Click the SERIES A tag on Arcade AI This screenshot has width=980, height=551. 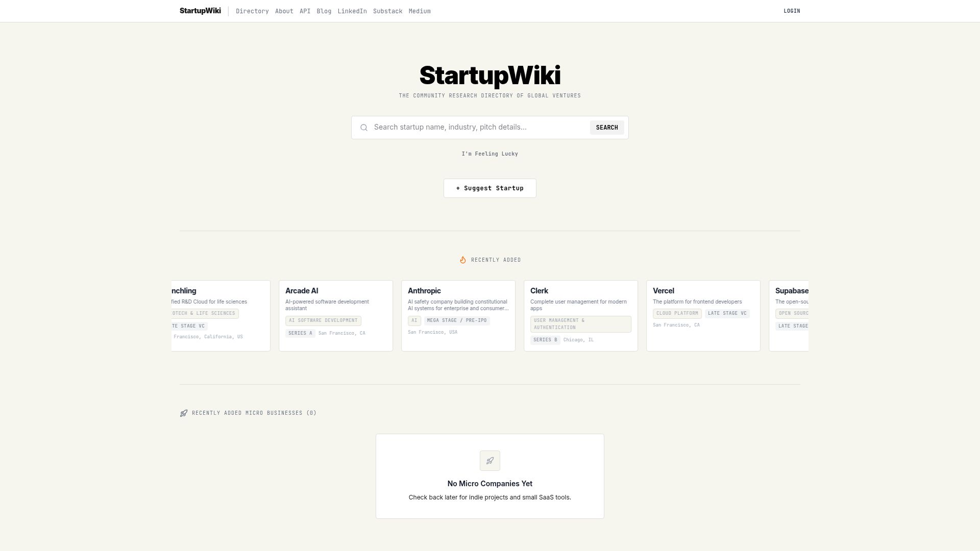(x=300, y=333)
